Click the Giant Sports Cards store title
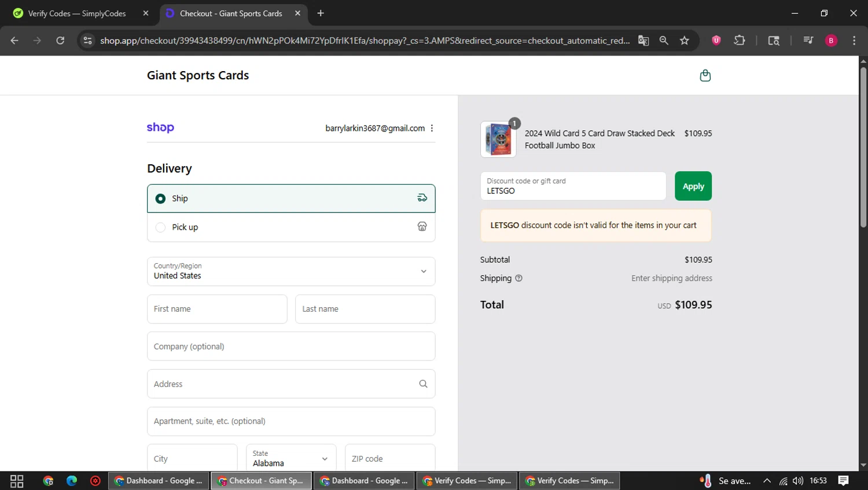 click(x=198, y=75)
